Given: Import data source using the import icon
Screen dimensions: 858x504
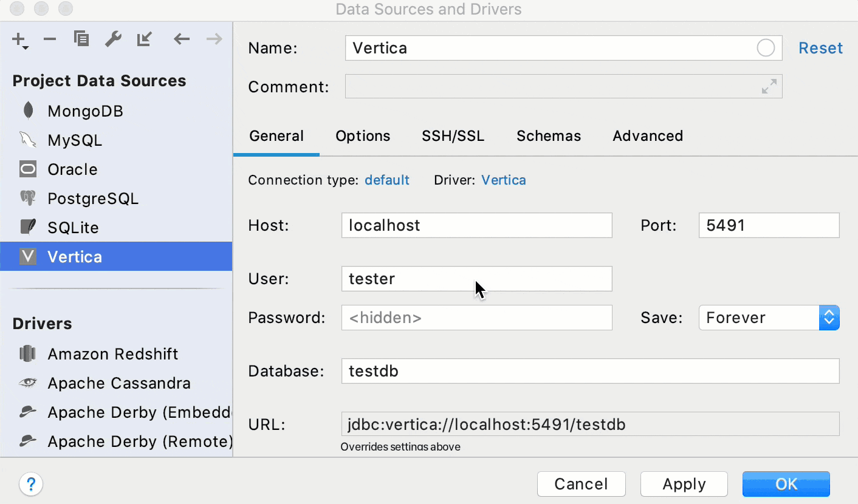Looking at the screenshot, I should (x=144, y=38).
